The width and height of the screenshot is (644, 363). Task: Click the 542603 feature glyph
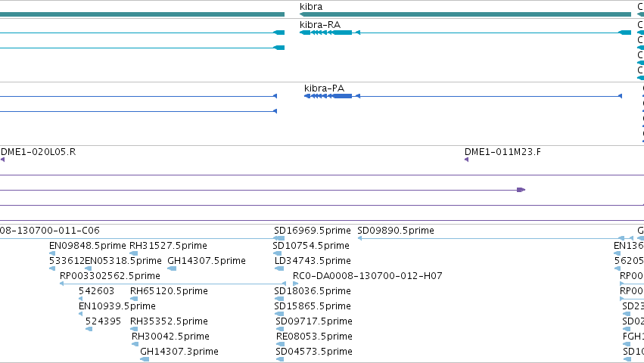[x=80, y=299]
